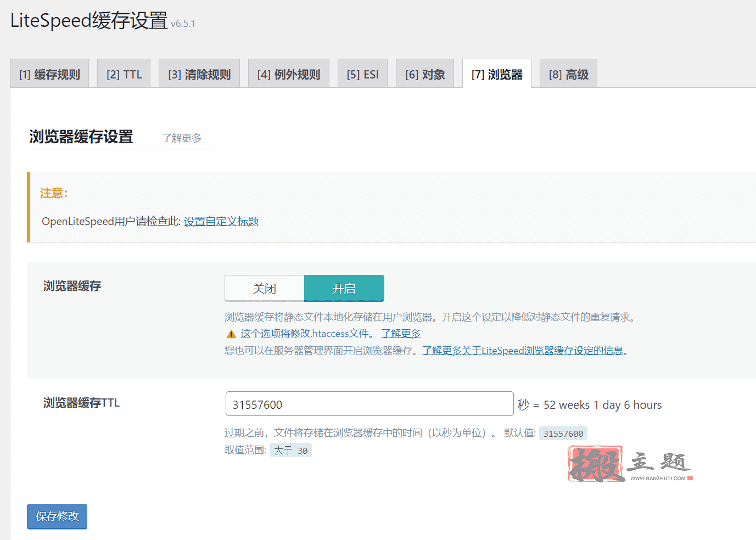756x540 pixels.
Task: Switch to the [8] 高级 tab
Action: pos(568,74)
